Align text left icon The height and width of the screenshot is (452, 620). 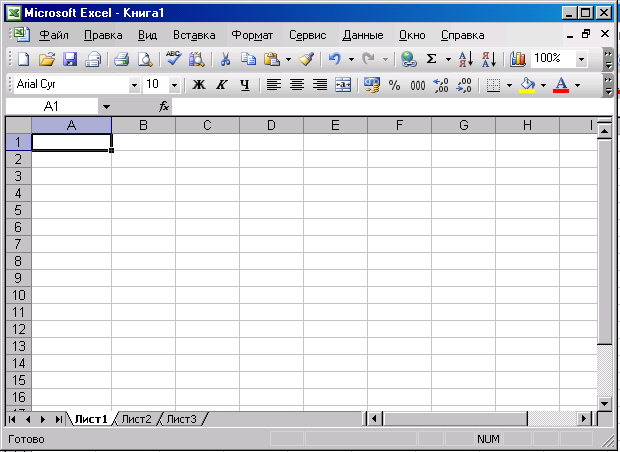click(274, 85)
